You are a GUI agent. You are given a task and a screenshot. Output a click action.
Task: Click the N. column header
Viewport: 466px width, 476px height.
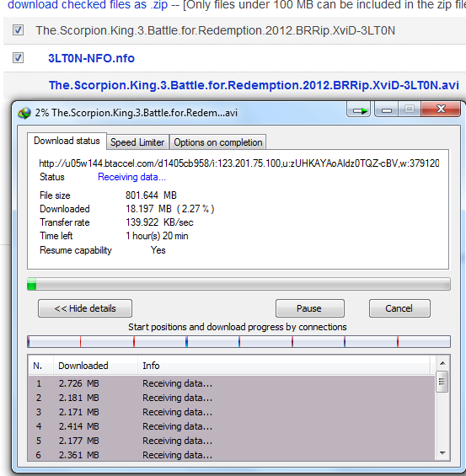pyautogui.click(x=40, y=366)
